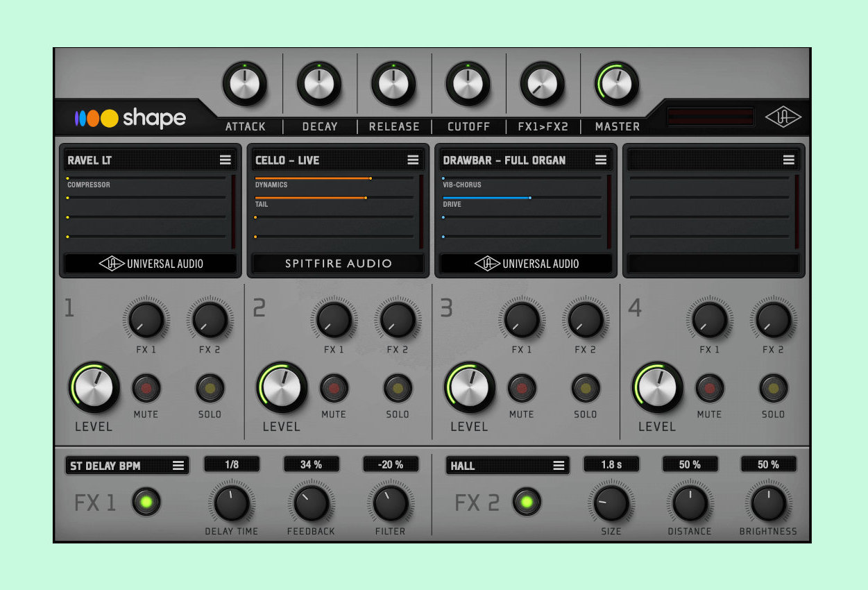Open the ST DELAY BPM effect dropdown
Image resolution: width=868 pixels, height=590 pixels.
[127, 465]
